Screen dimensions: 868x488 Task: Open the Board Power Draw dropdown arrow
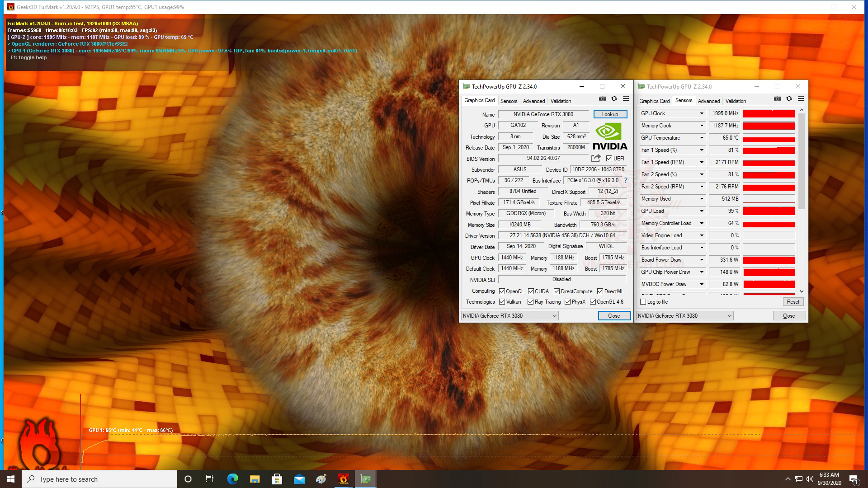(702, 260)
